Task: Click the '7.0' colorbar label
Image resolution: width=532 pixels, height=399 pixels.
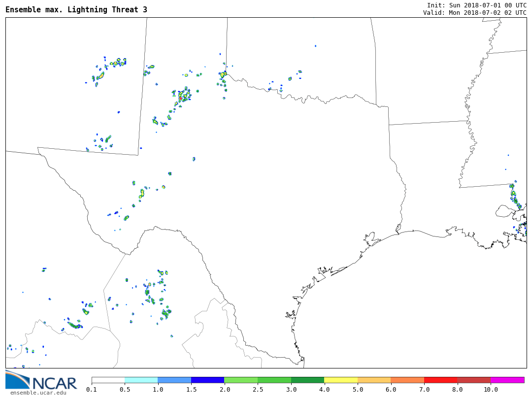Action: 424,390
